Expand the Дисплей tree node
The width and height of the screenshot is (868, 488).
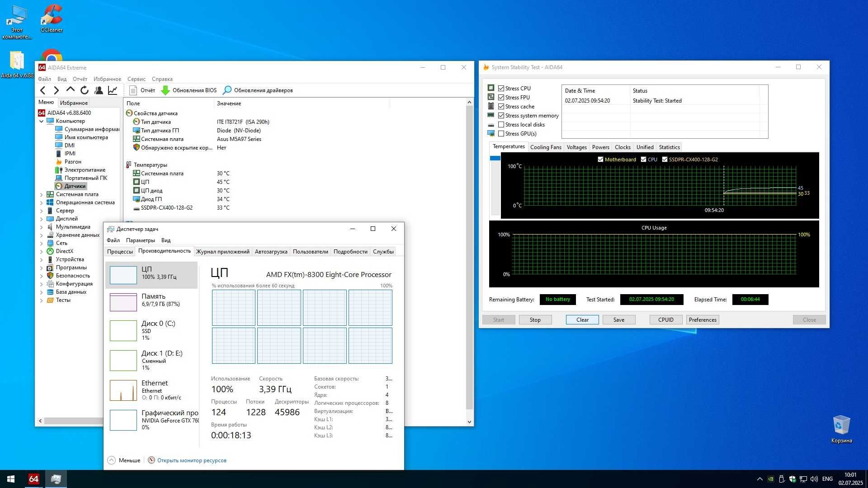point(42,219)
